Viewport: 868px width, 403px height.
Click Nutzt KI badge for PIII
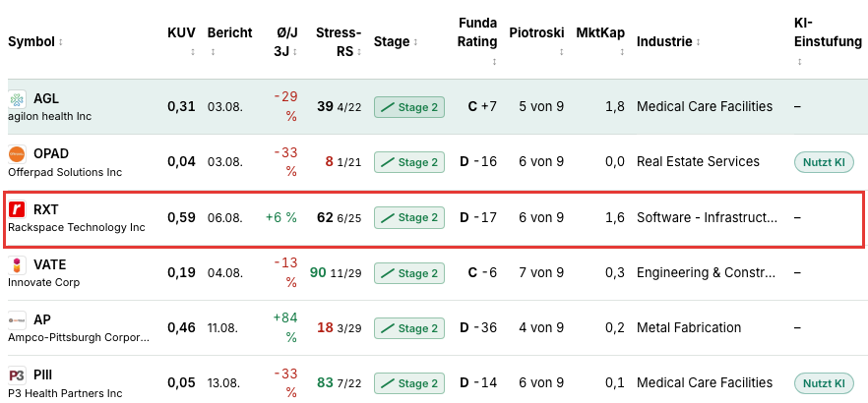[825, 383]
